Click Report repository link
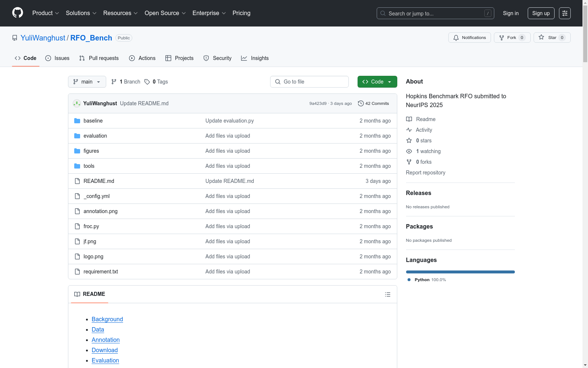 [426, 173]
